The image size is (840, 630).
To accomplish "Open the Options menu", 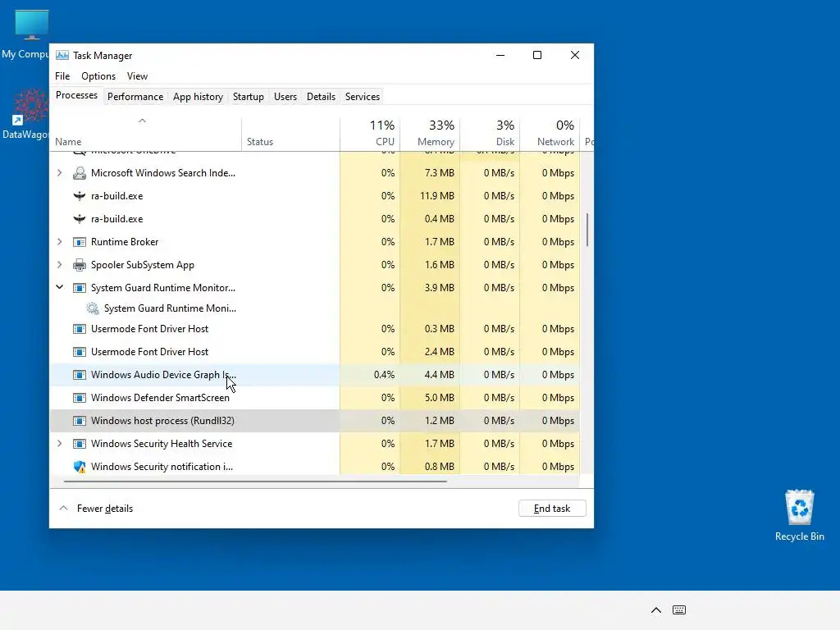I will pyautogui.click(x=98, y=76).
